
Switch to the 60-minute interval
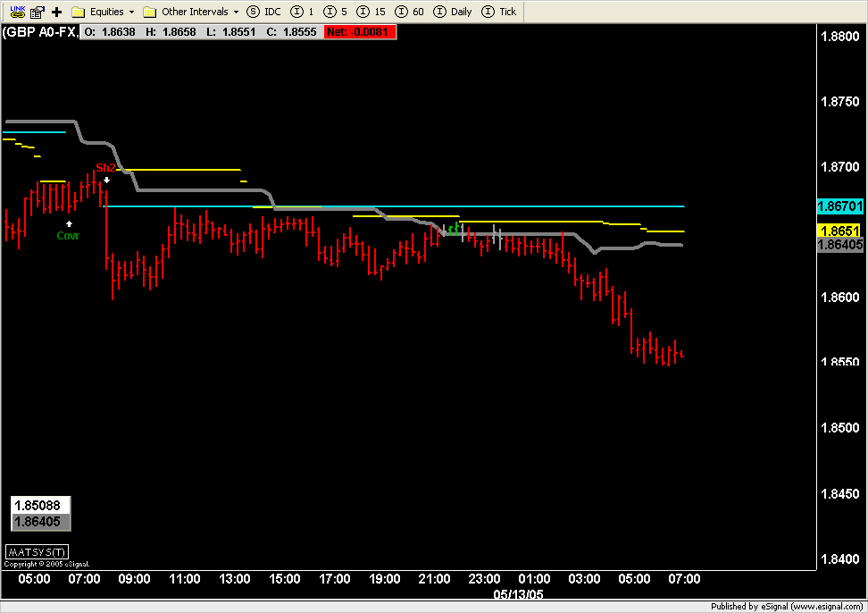pos(410,12)
